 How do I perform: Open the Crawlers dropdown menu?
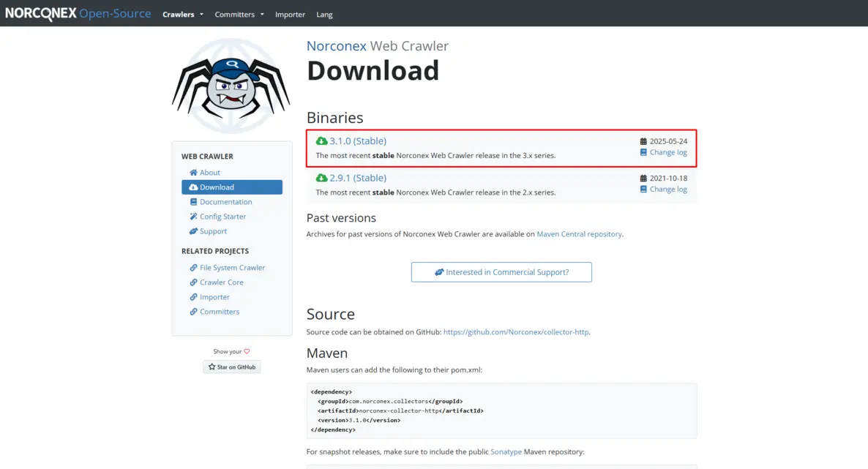point(183,15)
